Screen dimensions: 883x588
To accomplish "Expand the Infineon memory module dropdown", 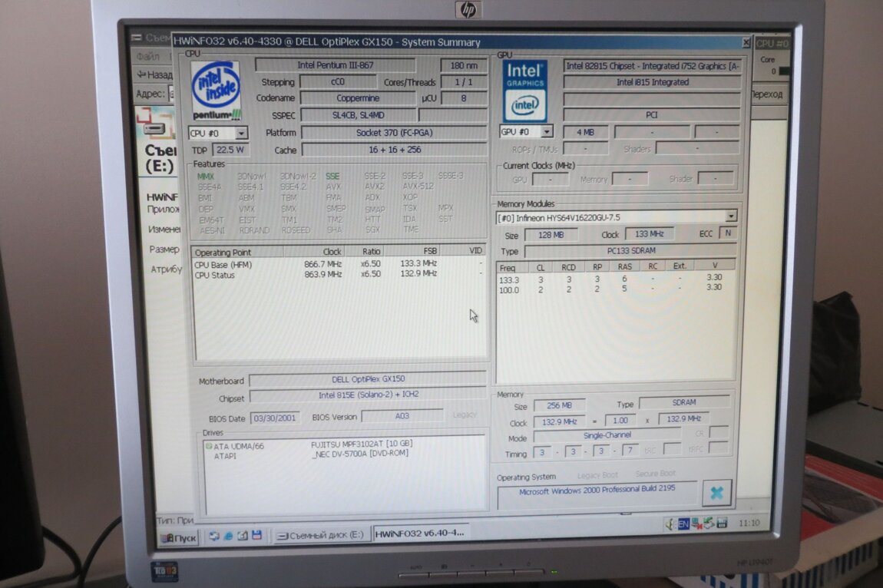I will pos(730,217).
